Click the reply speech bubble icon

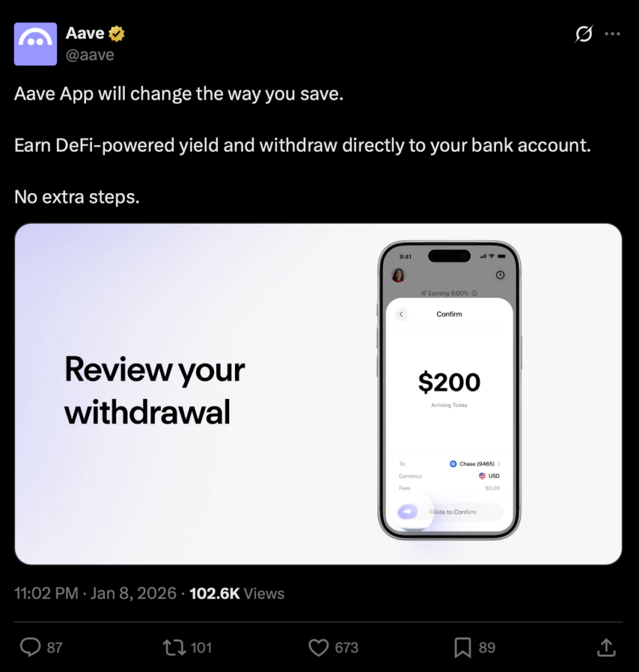tap(30, 647)
